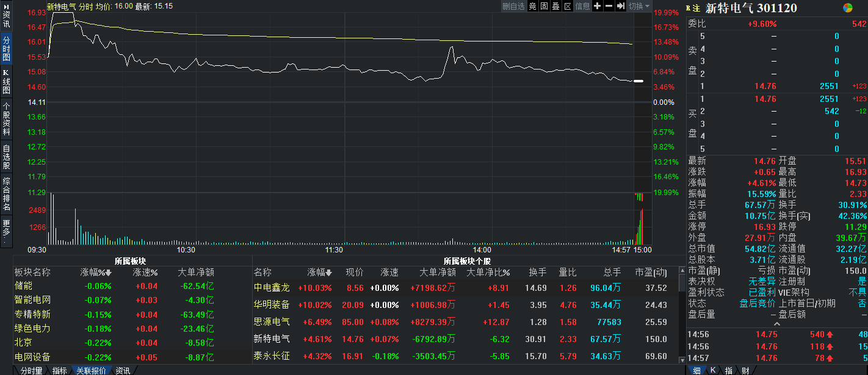Open the 更多 sidebar tab
The height and width of the screenshot is (375, 868).
coord(6,231)
